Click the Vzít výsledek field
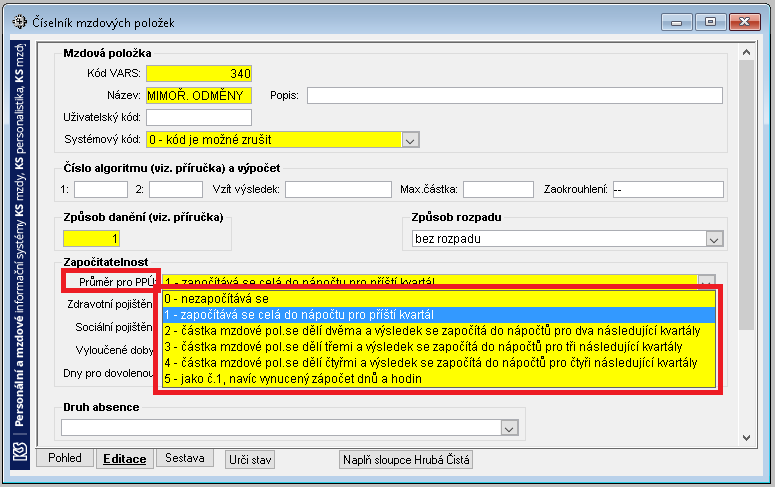 [338, 189]
